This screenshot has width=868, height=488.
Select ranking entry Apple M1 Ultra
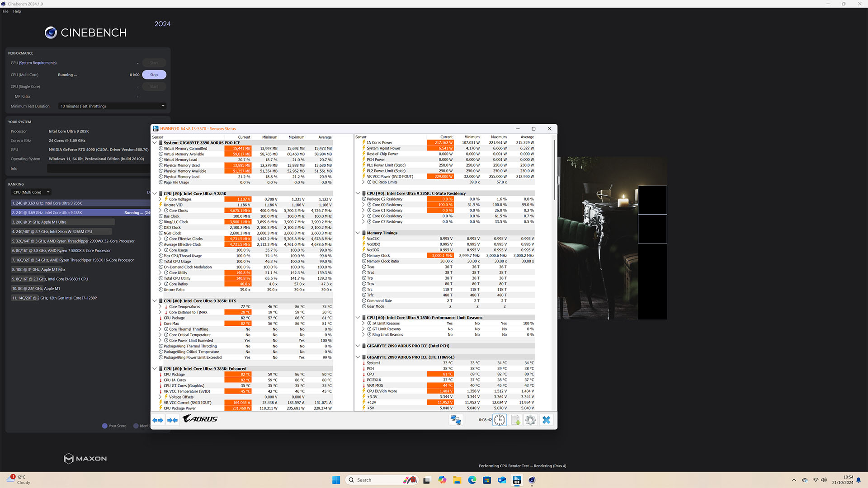63,222
